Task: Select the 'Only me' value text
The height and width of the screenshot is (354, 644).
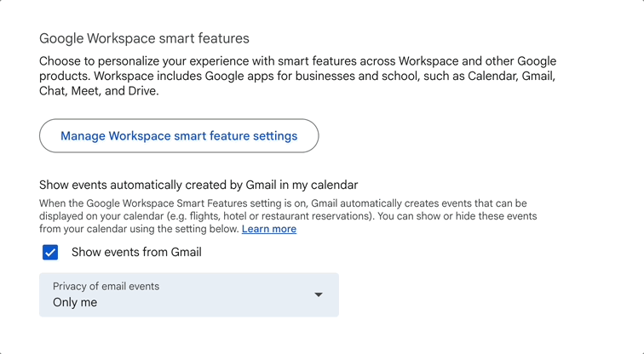Action: click(75, 302)
